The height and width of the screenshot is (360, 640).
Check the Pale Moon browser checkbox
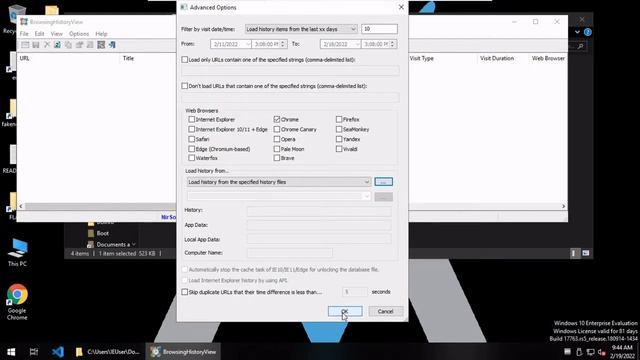click(x=277, y=149)
